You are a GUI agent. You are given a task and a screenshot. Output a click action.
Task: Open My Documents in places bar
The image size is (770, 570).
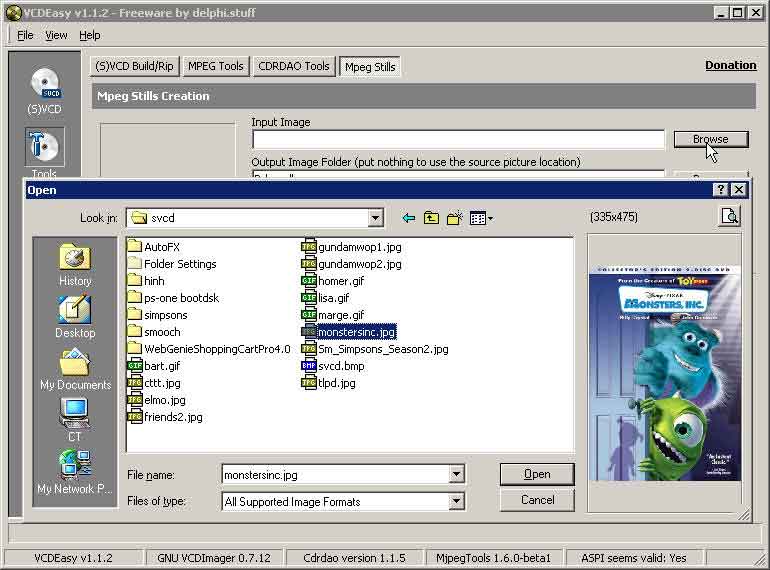point(75,370)
